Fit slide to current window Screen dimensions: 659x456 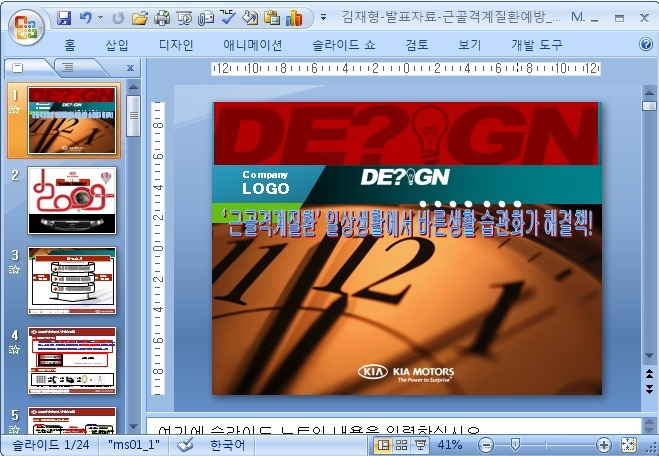[628, 445]
